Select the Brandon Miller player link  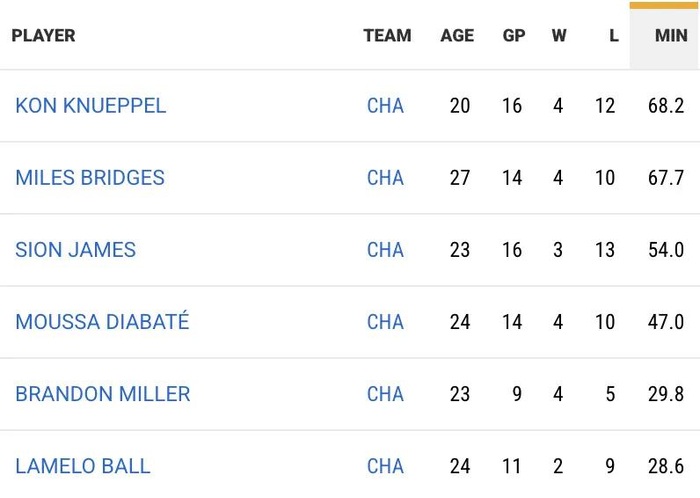coord(103,394)
